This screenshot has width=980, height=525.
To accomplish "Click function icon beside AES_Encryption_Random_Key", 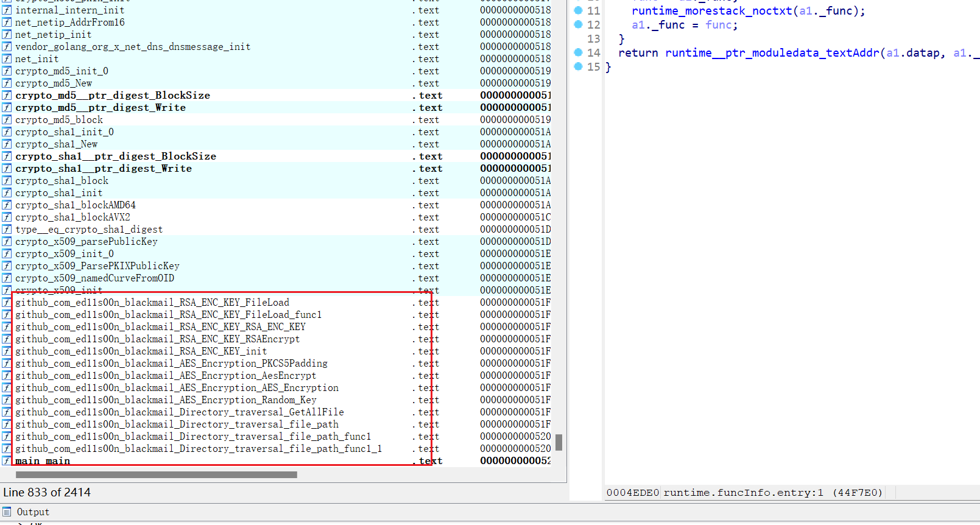I will [x=7, y=400].
